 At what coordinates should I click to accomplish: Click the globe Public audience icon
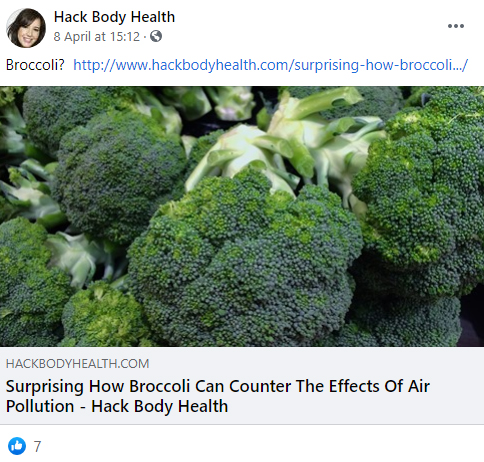(x=156, y=36)
